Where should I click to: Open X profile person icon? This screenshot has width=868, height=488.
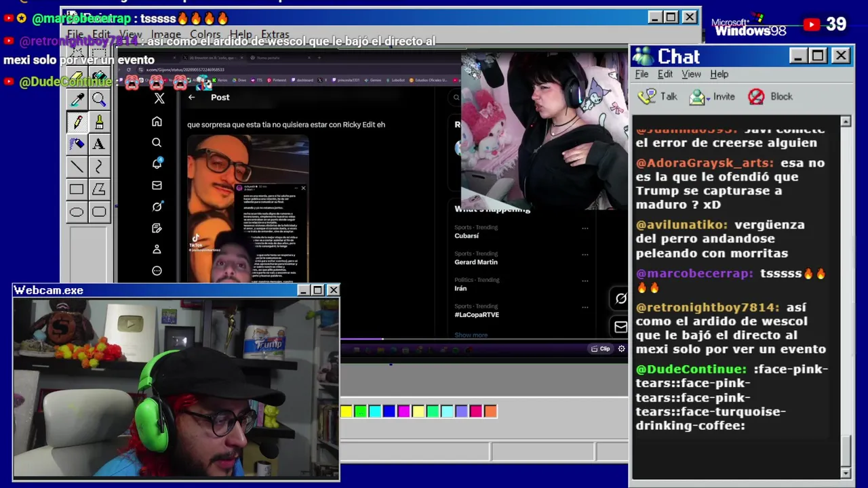click(x=157, y=249)
